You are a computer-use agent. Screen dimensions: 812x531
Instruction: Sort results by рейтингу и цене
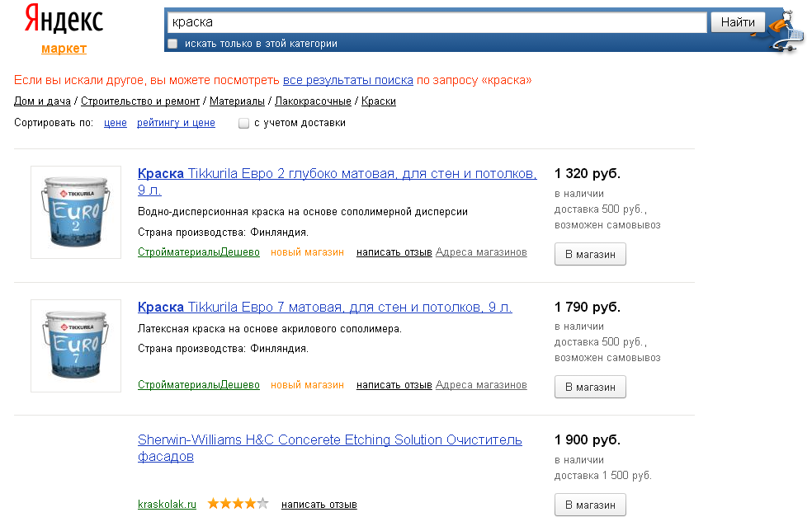176,123
